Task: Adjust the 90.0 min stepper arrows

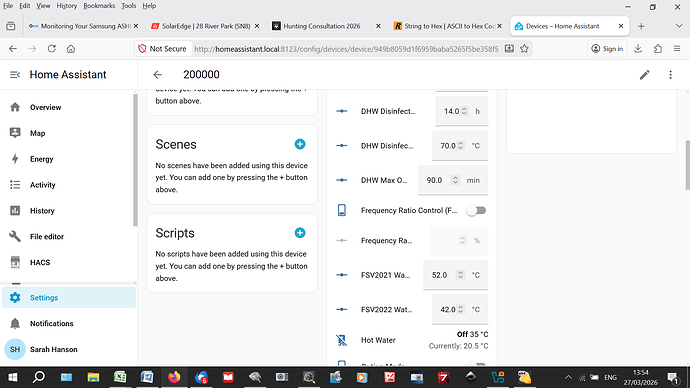Action: pos(455,180)
